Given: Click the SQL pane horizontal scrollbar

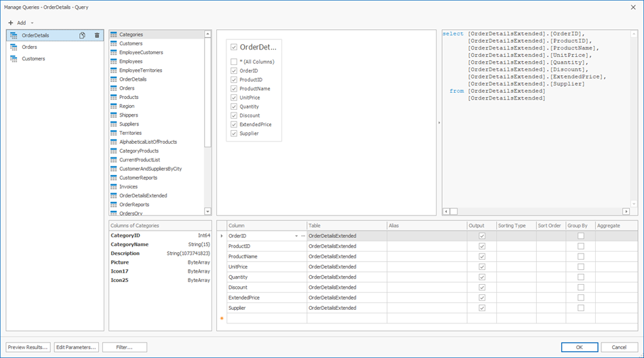Looking at the screenshot, I should point(536,212).
